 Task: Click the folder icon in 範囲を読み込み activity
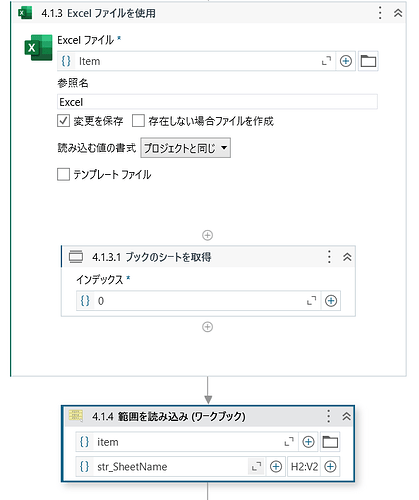point(330,442)
